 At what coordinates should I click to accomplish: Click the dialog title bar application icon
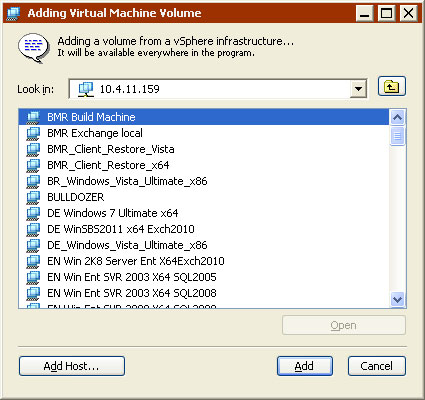coord(13,13)
